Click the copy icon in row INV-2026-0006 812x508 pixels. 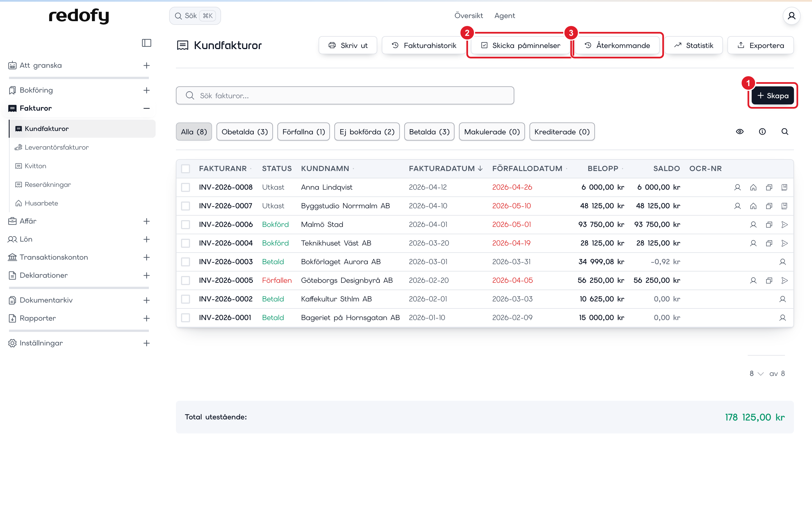[769, 224]
